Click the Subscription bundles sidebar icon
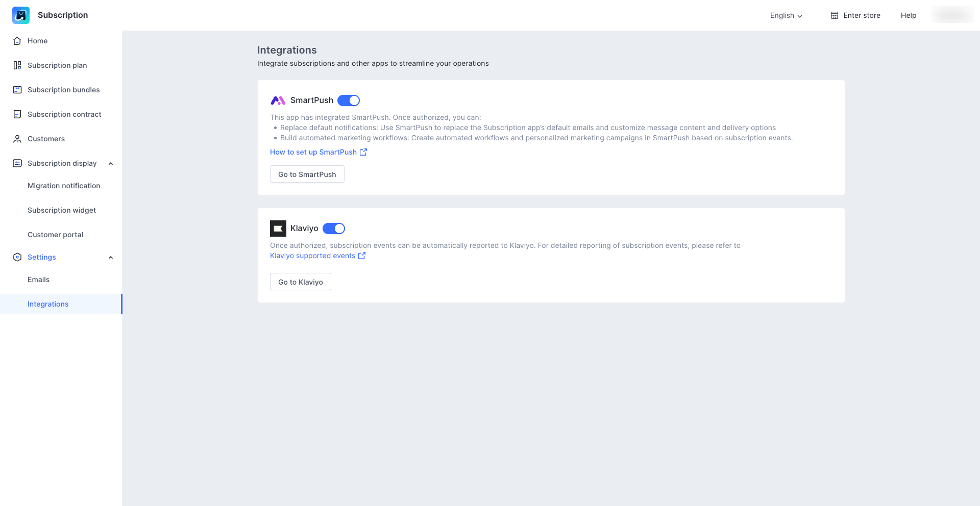This screenshot has height=506, width=980. point(17,90)
